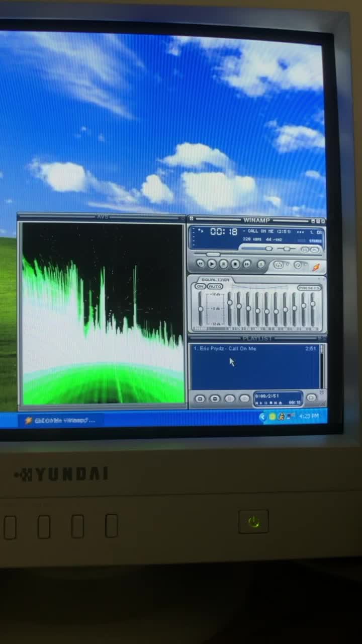
Task: Open playlist Select options button
Action: pos(230,398)
